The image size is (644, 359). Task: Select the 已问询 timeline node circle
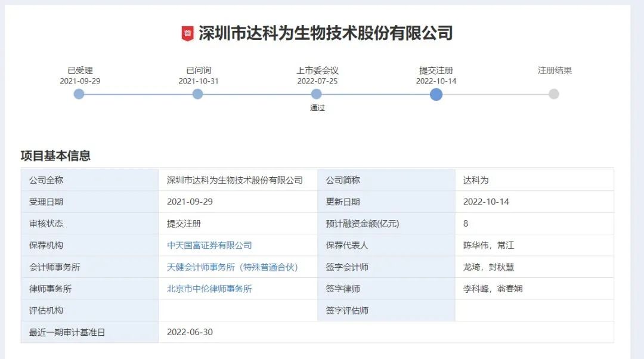pyautogui.click(x=198, y=94)
